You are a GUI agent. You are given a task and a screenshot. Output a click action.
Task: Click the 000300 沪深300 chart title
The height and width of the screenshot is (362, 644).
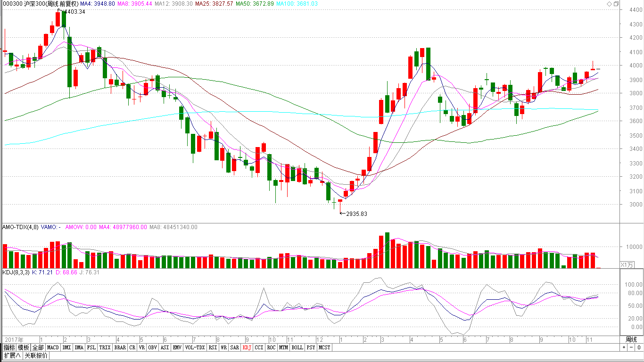[x=41, y=4]
